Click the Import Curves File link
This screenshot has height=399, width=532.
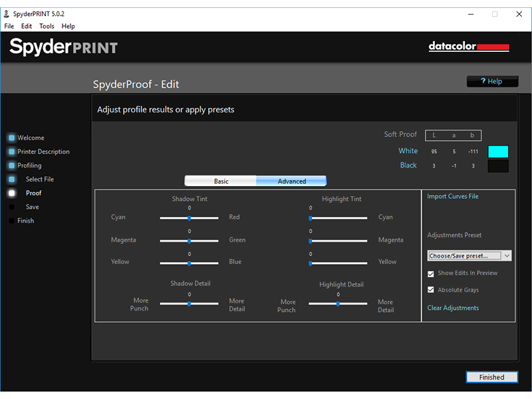tap(452, 197)
